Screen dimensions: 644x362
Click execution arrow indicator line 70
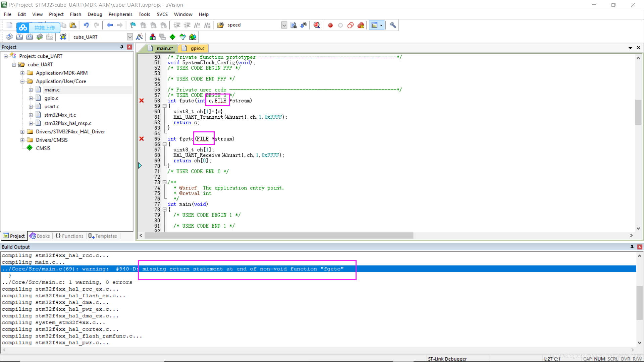pyautogui.click(x=140, y=166)
